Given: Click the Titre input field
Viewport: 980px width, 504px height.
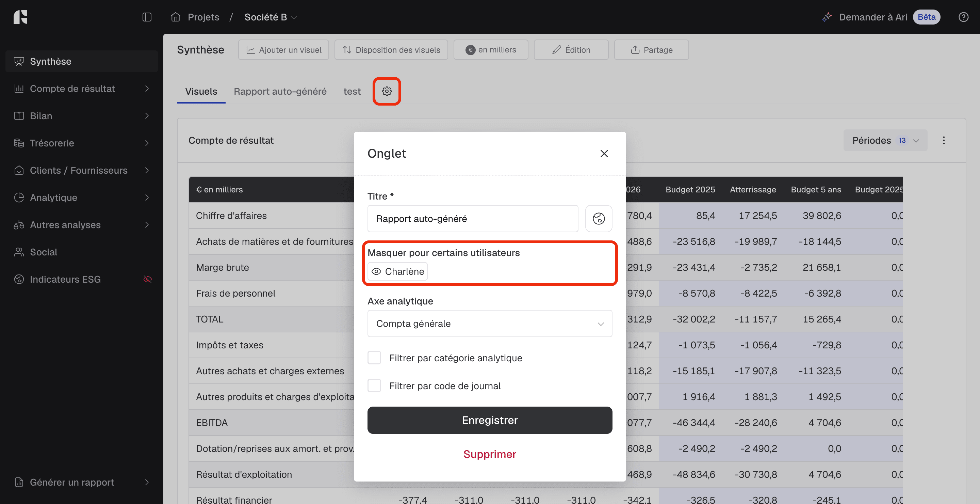Looking at the screenshot, I should point(473,219).
